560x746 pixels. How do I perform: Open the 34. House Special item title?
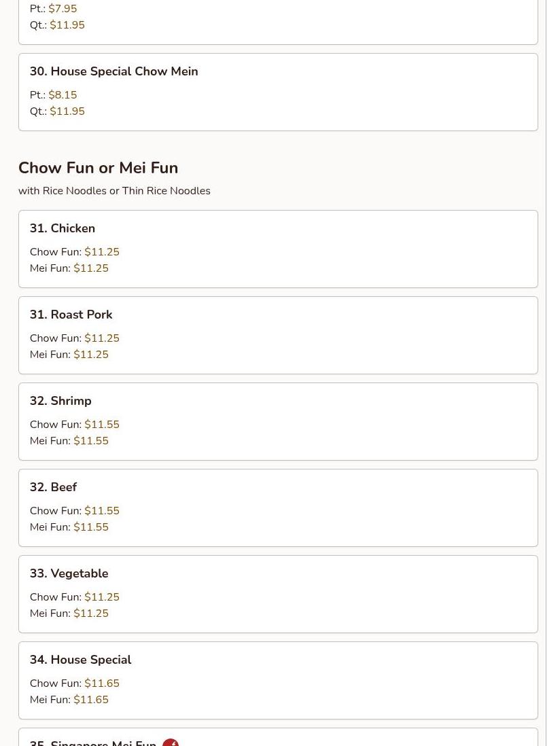coord(80,660)
